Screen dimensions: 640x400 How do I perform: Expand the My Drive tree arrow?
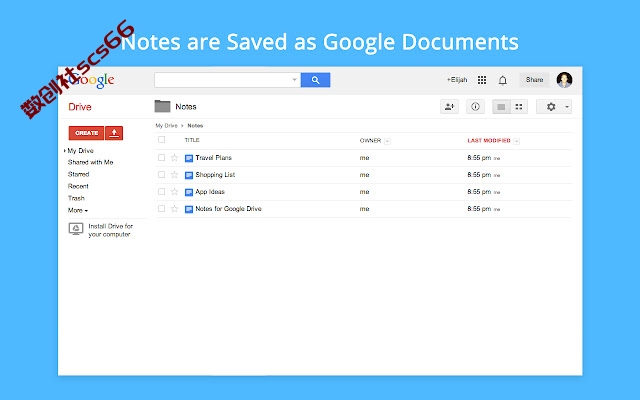click(64, 151)
